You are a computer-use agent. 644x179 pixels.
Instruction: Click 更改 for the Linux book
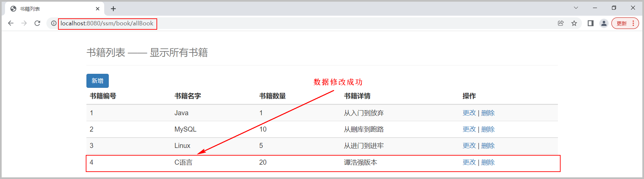[469, 146]
